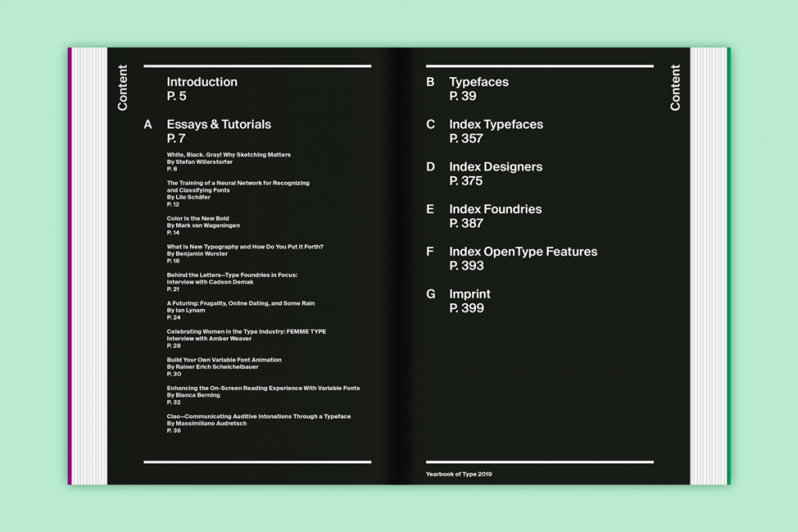
Task: Select section A, Essays & Tutorials
Action: point(219,124)
